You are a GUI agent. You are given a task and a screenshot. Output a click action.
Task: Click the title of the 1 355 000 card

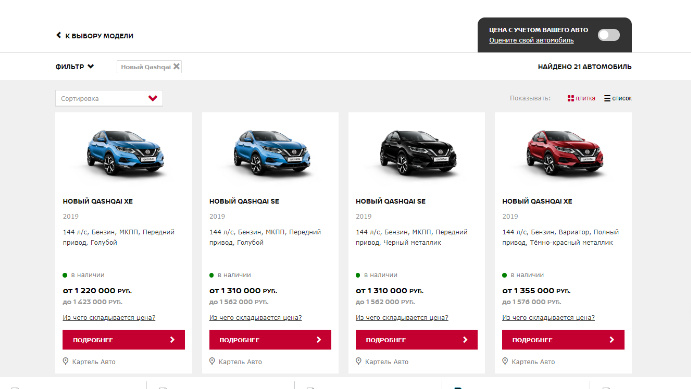(537, 201)
